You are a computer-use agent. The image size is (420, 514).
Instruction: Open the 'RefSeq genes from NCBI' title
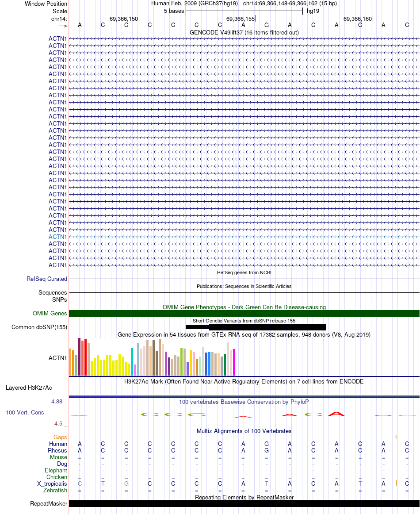244,273
